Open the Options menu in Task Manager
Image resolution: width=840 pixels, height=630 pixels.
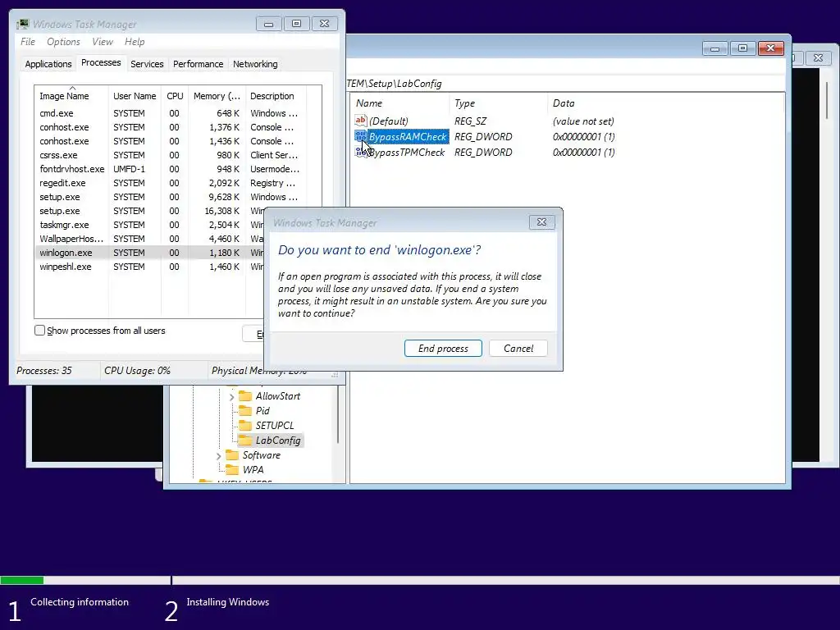63,42
